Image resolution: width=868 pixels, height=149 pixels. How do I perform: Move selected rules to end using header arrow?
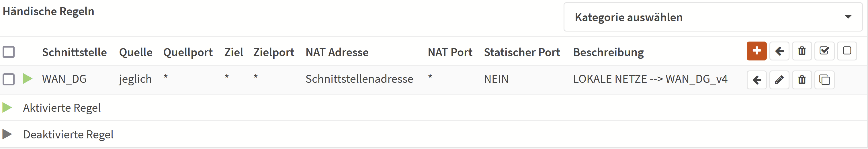pyautogui.click(x=779, y=51)
